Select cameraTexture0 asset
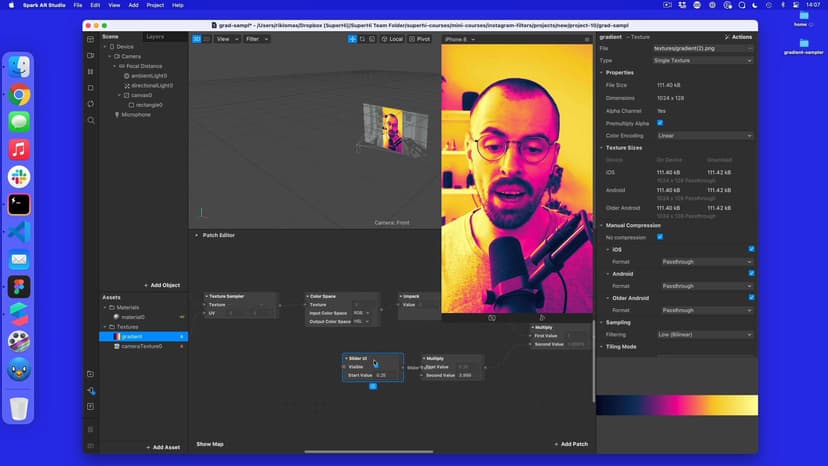Image resolution: width=828 pixels, height=466 pixels. click(142, 347)
